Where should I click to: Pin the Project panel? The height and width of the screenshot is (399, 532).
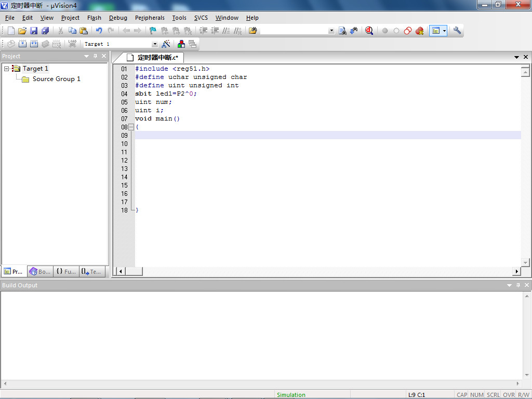tap(96, 56)
